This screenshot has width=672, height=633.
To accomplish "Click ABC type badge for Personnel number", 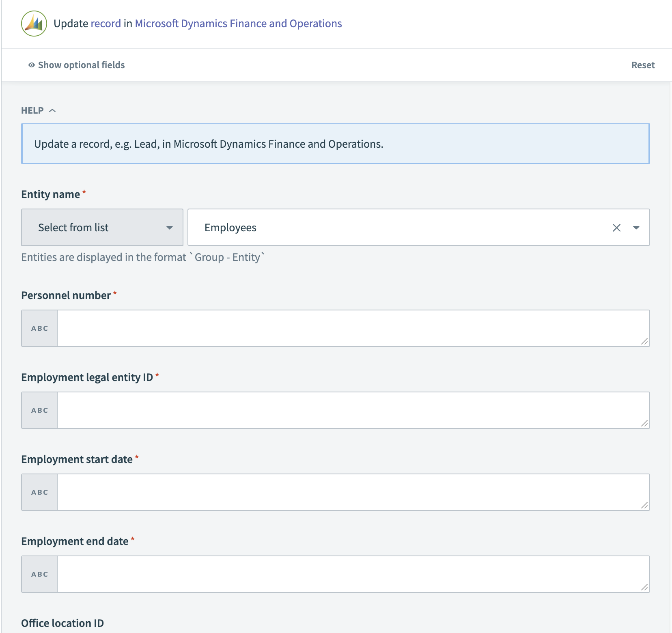I will [x=40, y=328].
